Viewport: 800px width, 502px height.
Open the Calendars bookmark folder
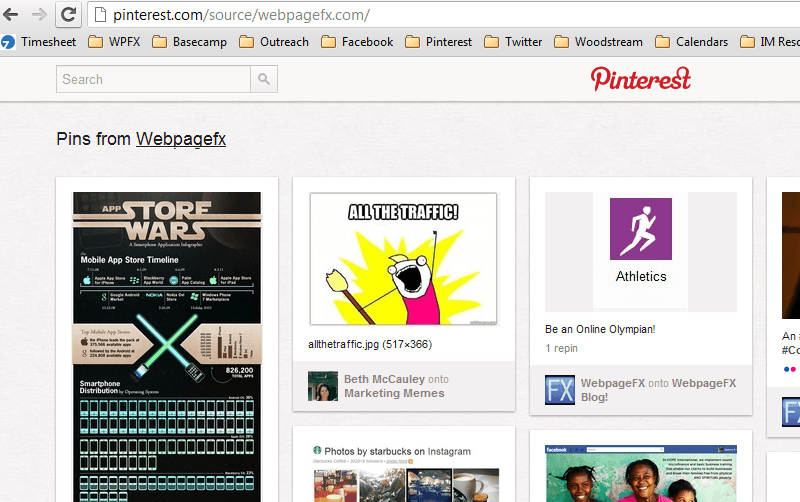point(691,42)
